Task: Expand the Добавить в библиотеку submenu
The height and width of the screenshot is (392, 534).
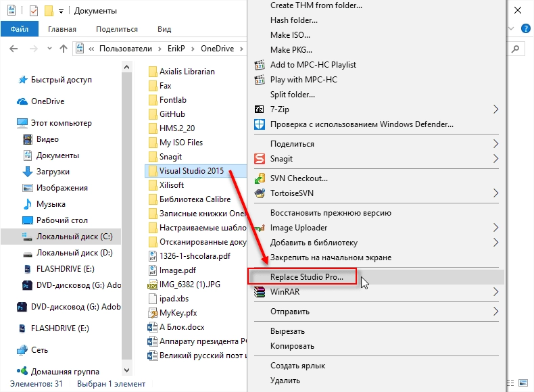Action: (x=496, y=243)
